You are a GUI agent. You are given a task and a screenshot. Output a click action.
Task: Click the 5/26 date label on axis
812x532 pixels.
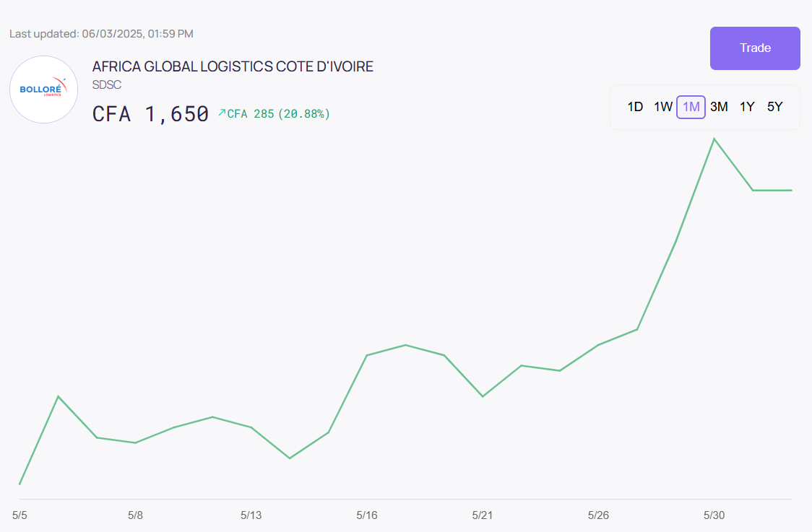click(598, 515)
